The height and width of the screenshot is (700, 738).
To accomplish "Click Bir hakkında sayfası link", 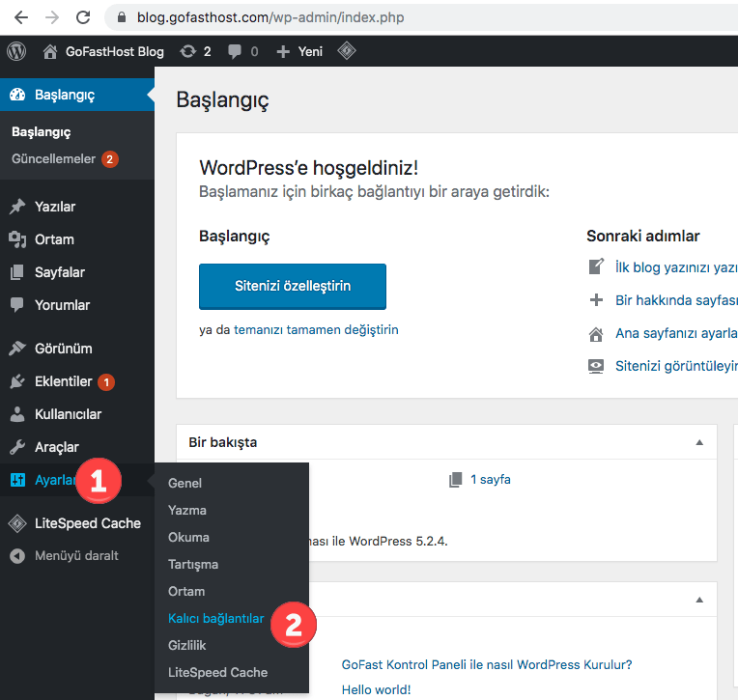I will (x=677, y=300).
